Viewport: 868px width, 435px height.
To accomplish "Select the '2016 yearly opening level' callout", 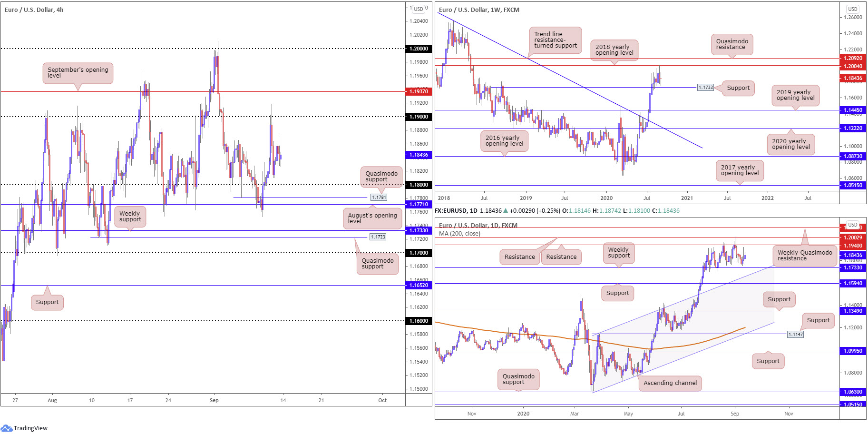I will point(504,141).
